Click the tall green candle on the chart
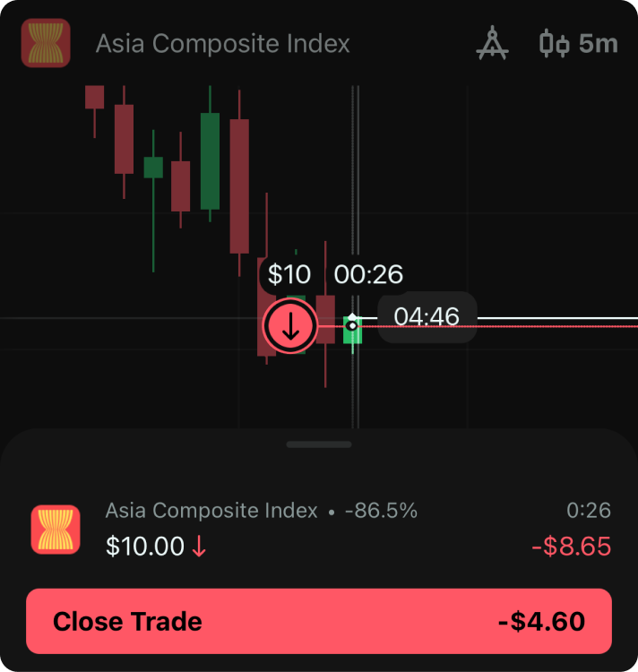Image resolution: width=638 pixels, height=672 pixels. 210,161
